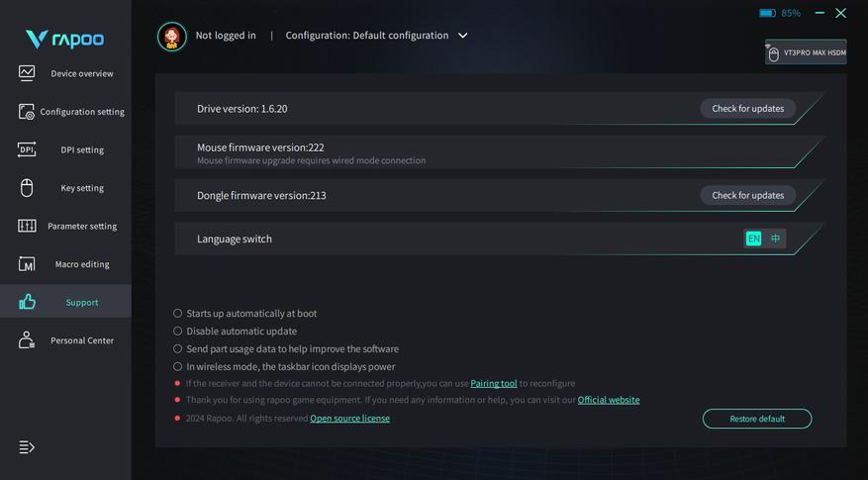Viewport: 868px width, 480px height.
Task: Enable taskbar icon displays power option
Action: point(178,367)
